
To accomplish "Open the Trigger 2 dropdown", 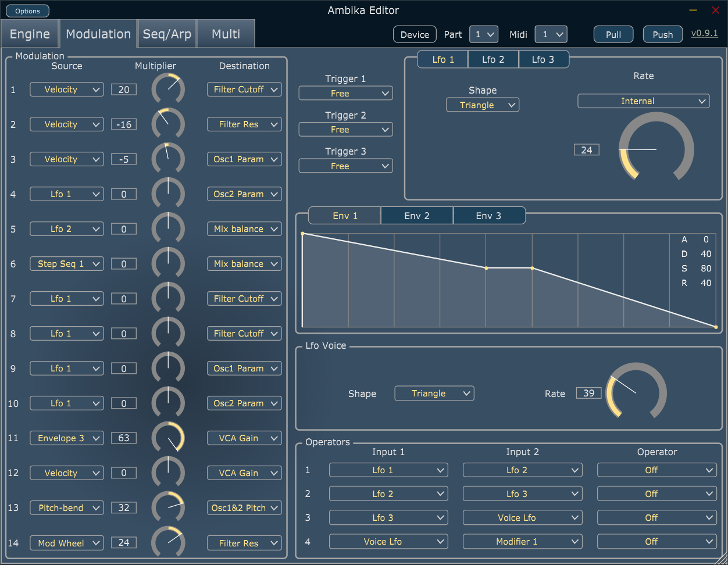I will tap(345, 130).
